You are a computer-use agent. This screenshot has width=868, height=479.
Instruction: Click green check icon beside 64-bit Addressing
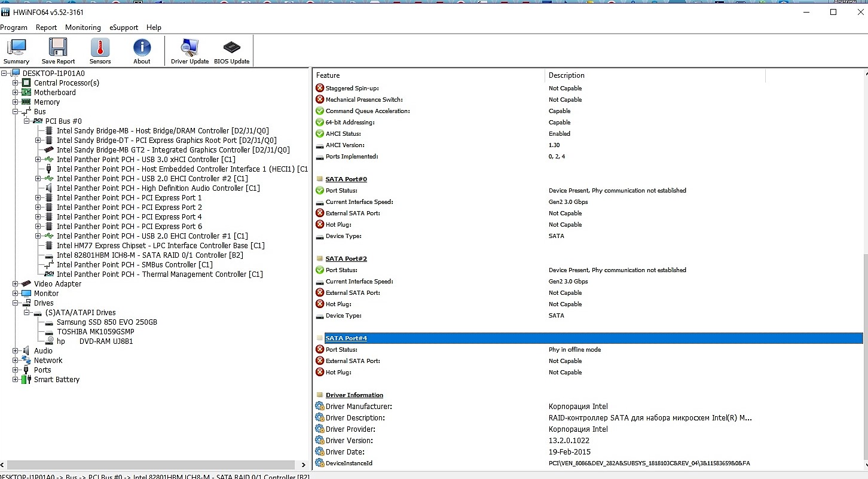point(320,122)
